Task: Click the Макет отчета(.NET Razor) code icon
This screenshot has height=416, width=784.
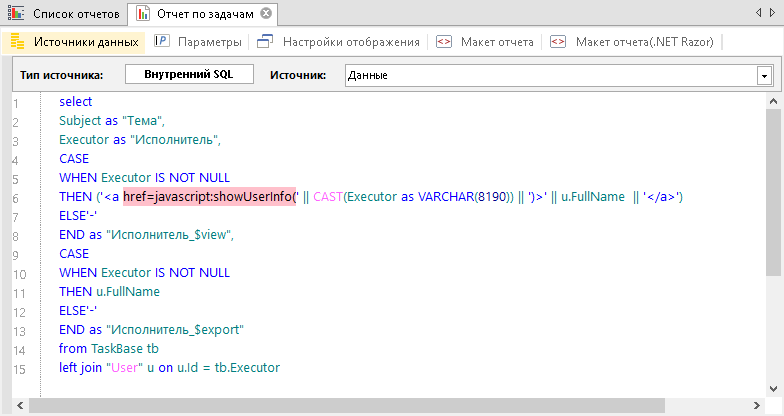Action: (x=558, y=42)
